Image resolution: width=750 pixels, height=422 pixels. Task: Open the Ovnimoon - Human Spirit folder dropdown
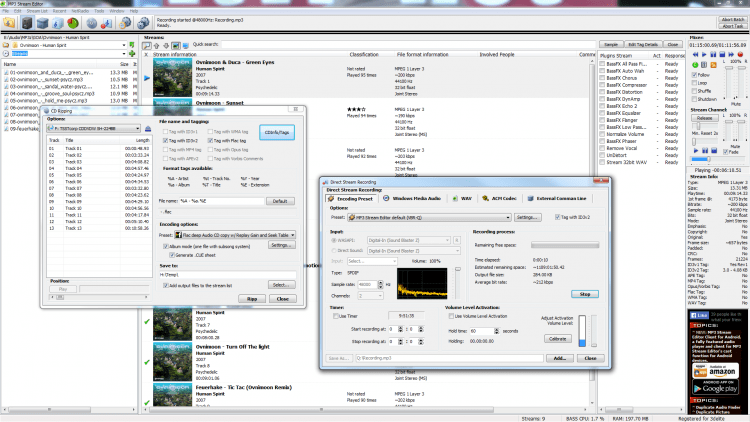point(124,45)
